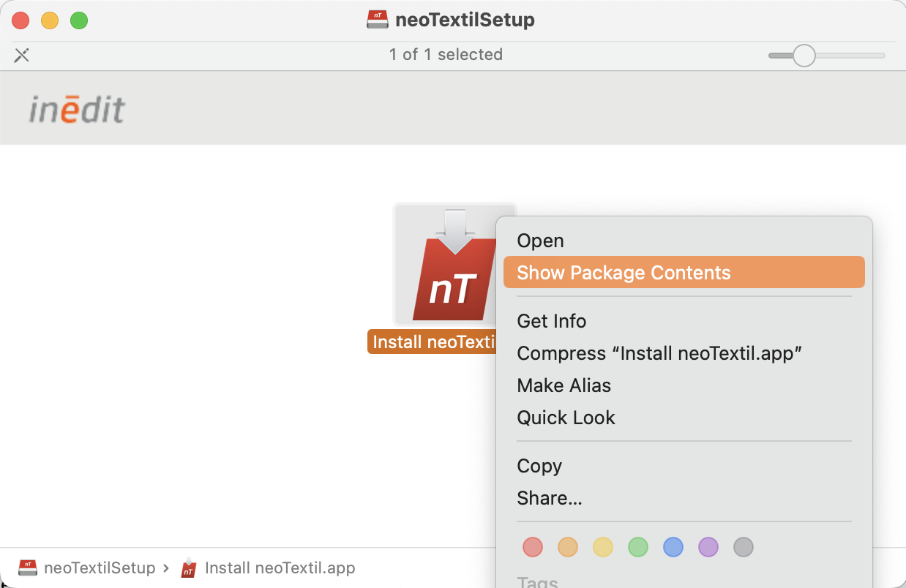The width and height of the screenshot is (906, 588).
Task: Click neoTextilSetup disk icon in path bar
Action: coord(28,568)
